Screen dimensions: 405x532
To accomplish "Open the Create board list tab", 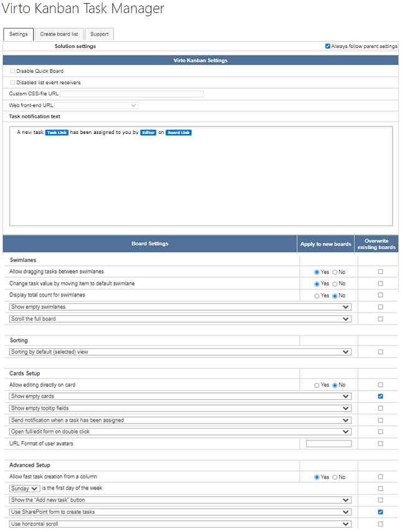I will 59,34.
